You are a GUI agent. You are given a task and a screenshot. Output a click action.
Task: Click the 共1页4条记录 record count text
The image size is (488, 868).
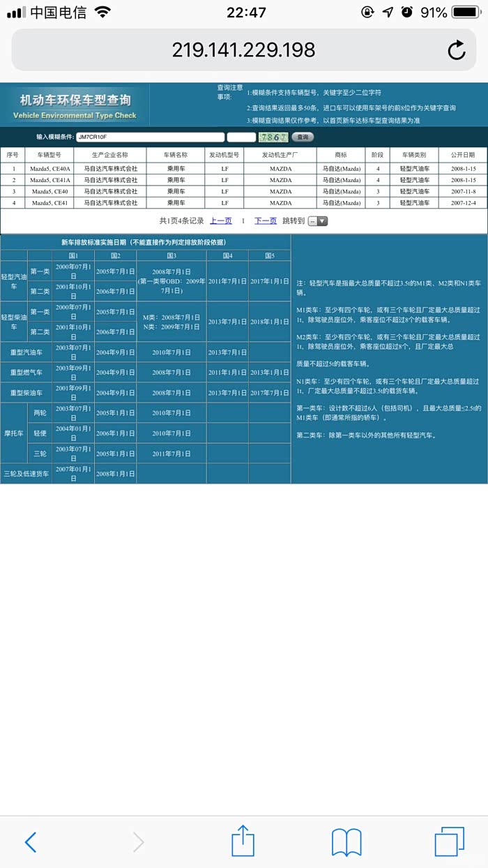pos(181,220)
